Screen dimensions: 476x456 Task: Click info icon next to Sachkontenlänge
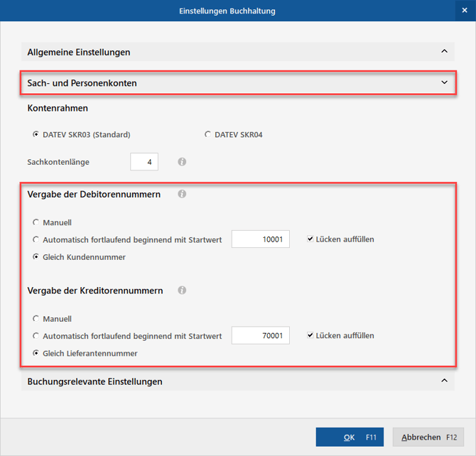(182, 162)
